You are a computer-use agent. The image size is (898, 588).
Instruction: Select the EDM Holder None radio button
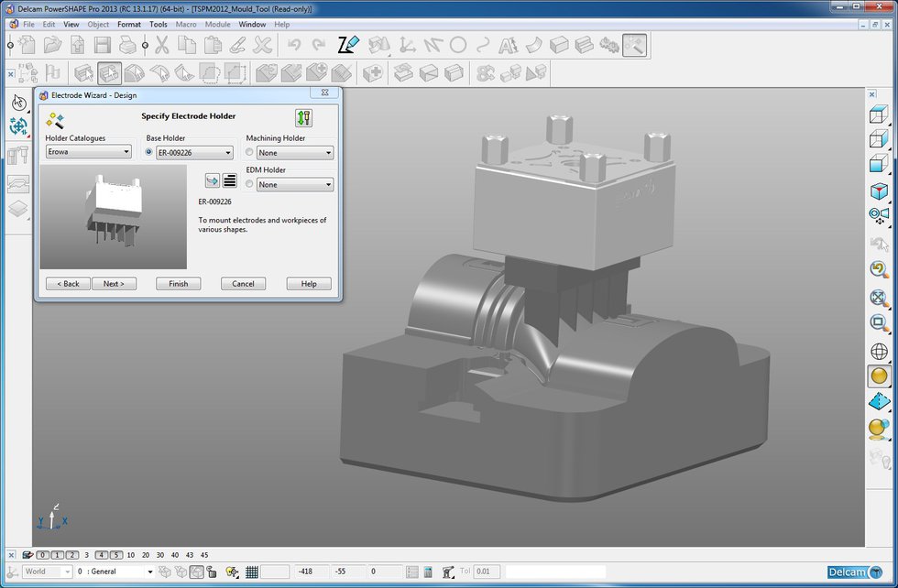tap(248, 184)
